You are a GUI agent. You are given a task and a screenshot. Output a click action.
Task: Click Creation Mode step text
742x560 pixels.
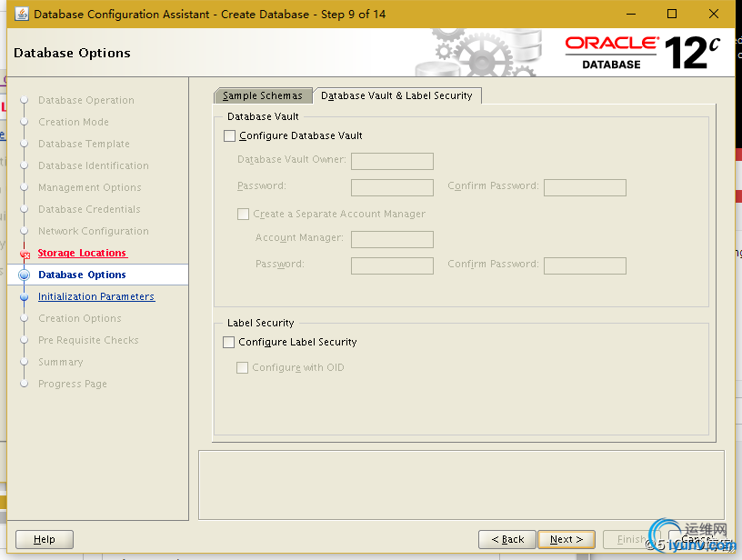click(x=74, y=122)
